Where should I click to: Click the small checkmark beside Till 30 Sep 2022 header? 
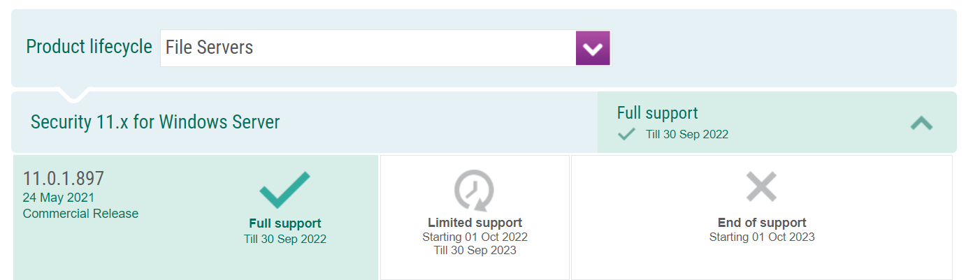click(x=627, y=134)
